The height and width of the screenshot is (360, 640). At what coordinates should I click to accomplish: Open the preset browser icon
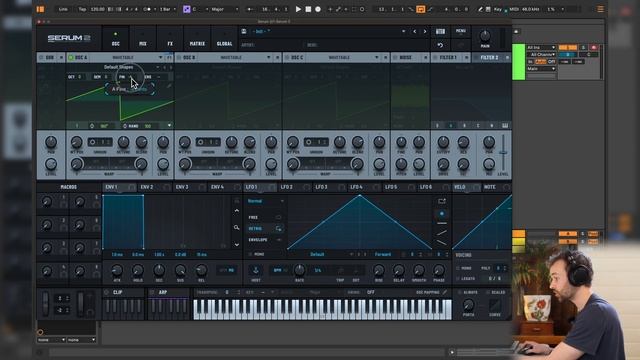click(440, 31)
